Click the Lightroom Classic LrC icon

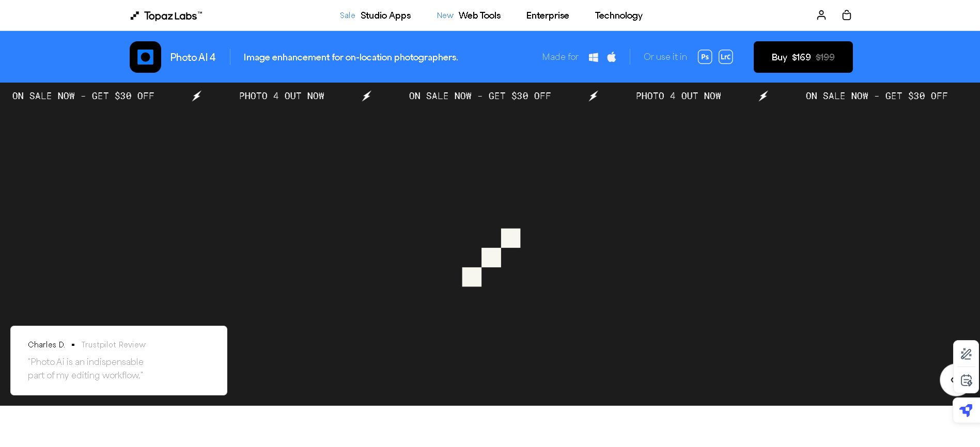[x=726, y=57]
